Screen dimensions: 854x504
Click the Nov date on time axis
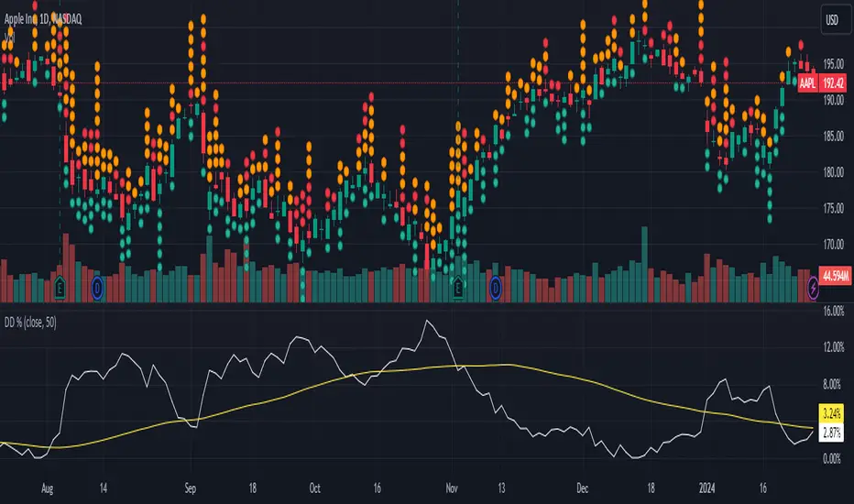[x=452, y=488]
